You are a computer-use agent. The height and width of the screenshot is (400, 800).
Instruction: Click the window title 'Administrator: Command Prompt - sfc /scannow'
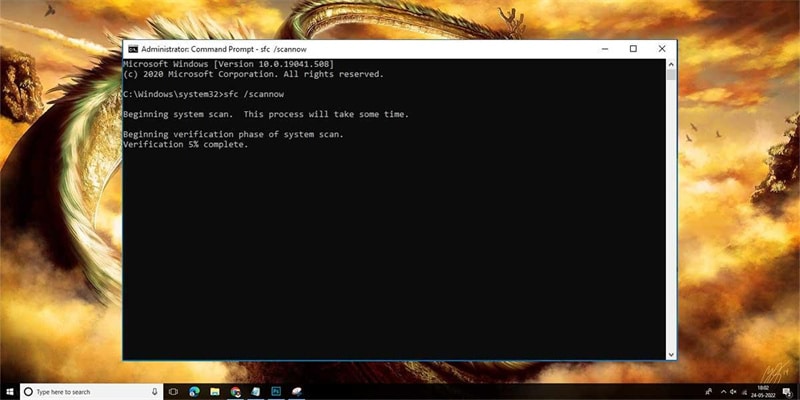(224, 49)
